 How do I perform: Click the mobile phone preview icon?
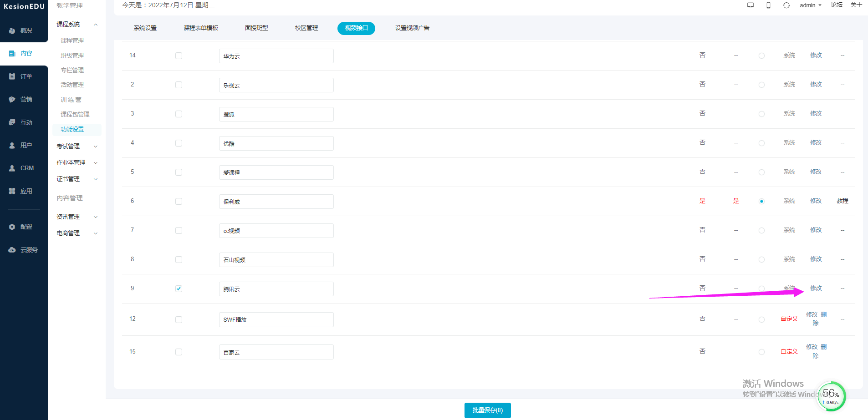(768, 5)
